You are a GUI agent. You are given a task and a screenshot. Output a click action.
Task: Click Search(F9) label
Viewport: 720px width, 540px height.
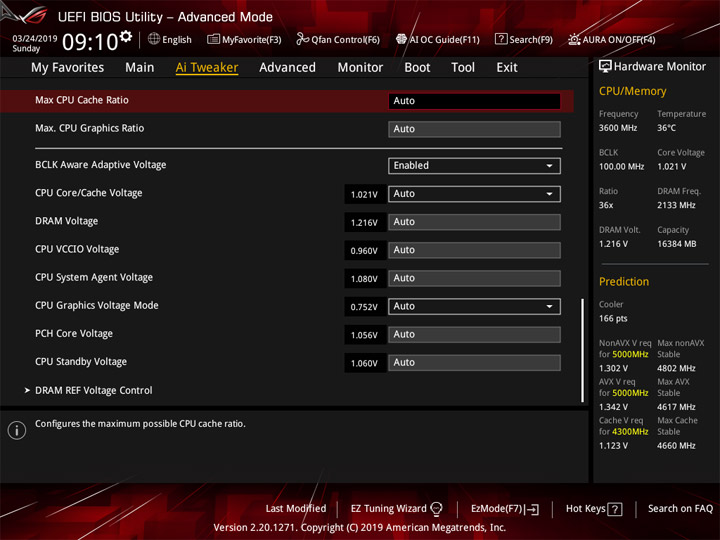pos(531,39)
